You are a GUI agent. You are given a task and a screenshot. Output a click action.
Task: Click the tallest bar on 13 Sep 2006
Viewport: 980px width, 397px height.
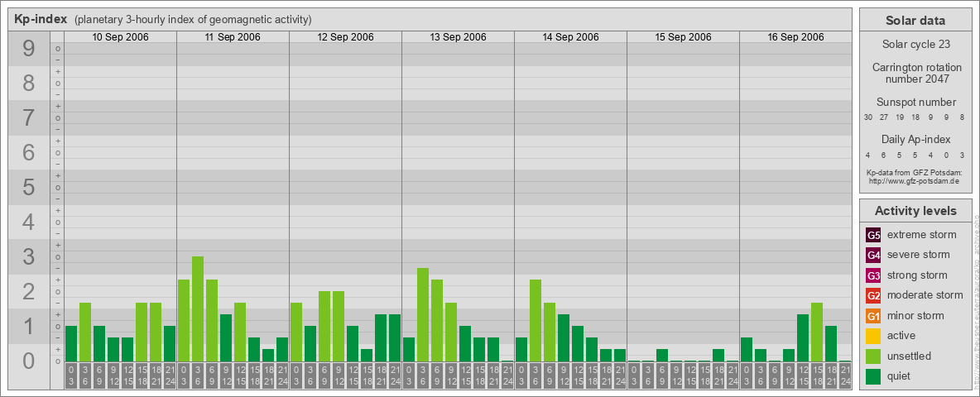423,314
